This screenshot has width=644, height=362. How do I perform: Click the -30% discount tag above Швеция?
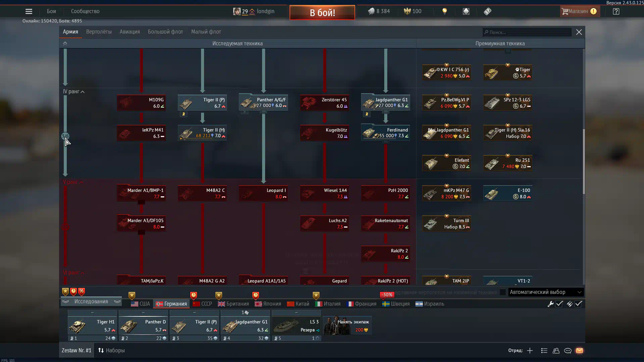click(387, 295)
